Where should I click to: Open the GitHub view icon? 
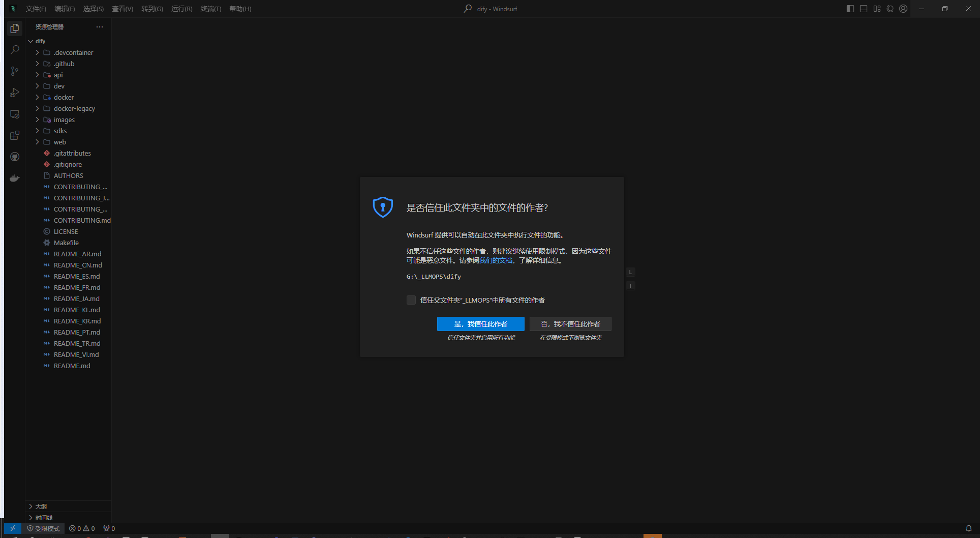[x=15, y=157]
